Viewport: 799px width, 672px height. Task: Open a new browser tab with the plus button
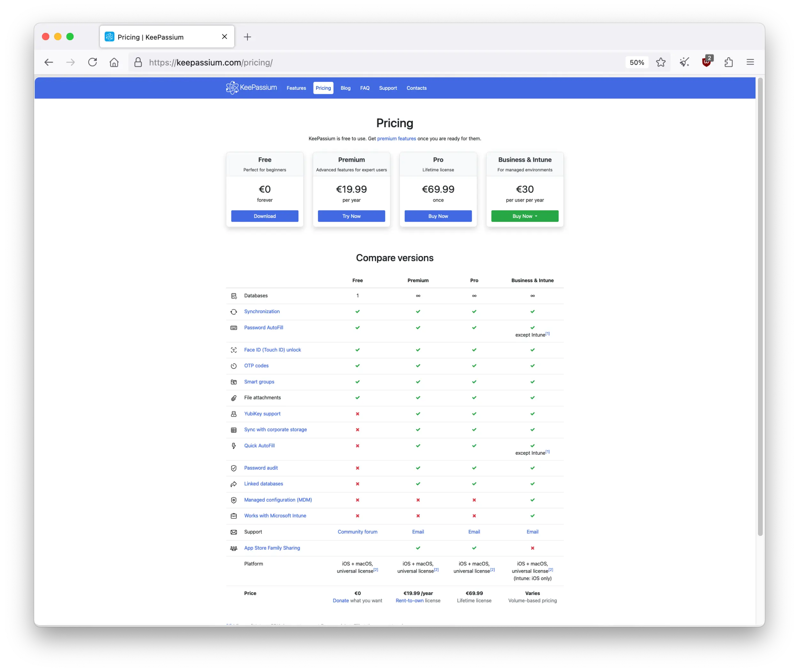pos(247,36)
